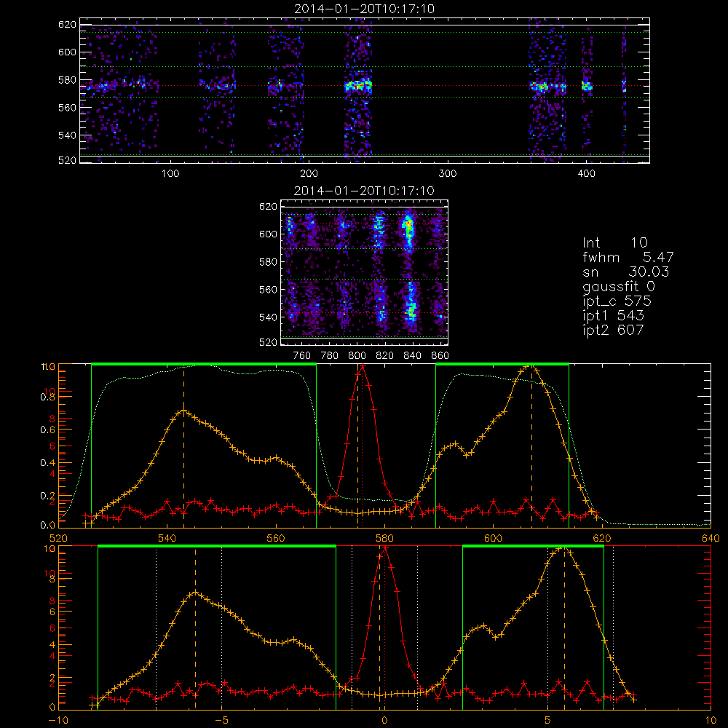Click the middle image title 2014-01-20T10:17:10
728x728 pixels.
point(365,191)
